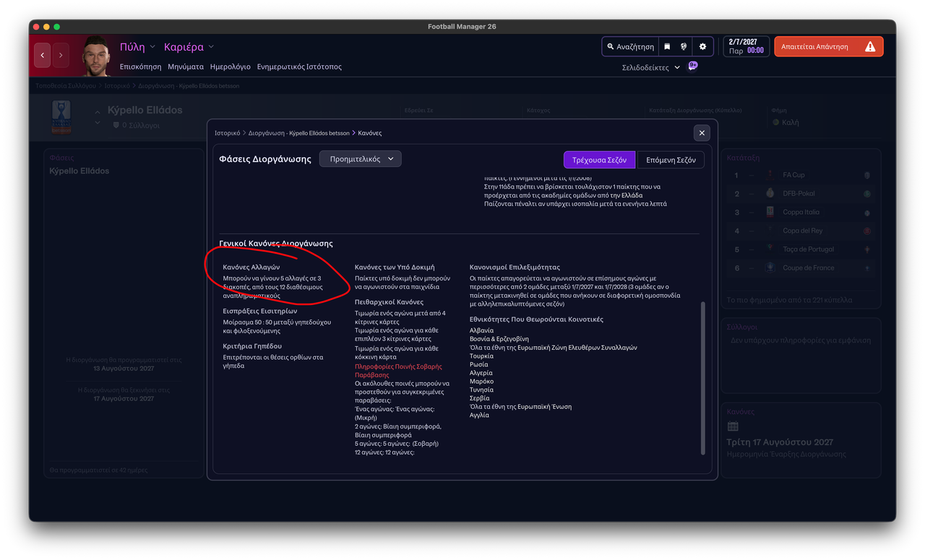This screenshot has height=560, width=925.
Task: Click Βοσνία & Ερζεγοβίνη in the list
Action: (499, 339)
